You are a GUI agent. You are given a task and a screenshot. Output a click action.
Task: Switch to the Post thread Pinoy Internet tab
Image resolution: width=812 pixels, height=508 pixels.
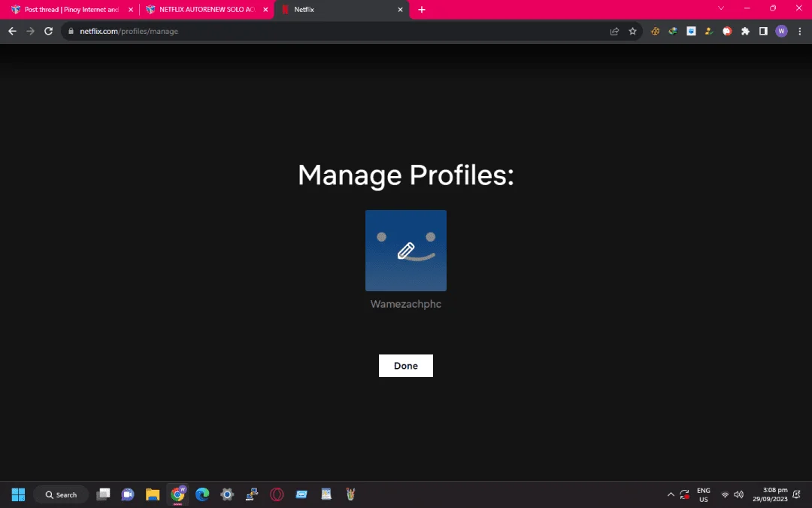(71, 9)
